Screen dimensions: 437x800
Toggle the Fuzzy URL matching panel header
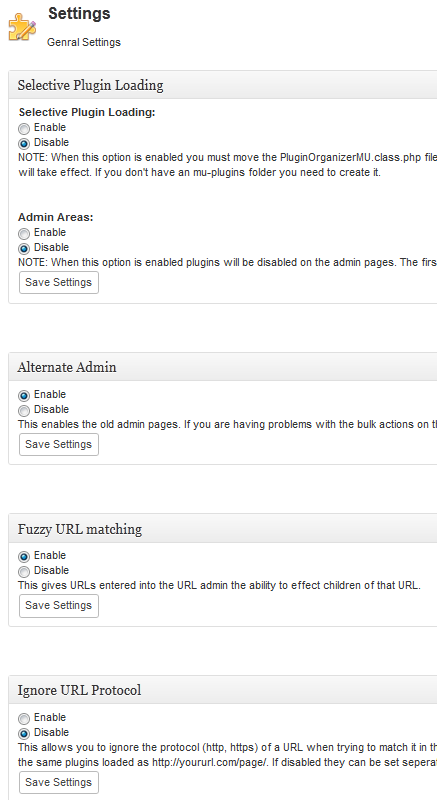point(223,529)
